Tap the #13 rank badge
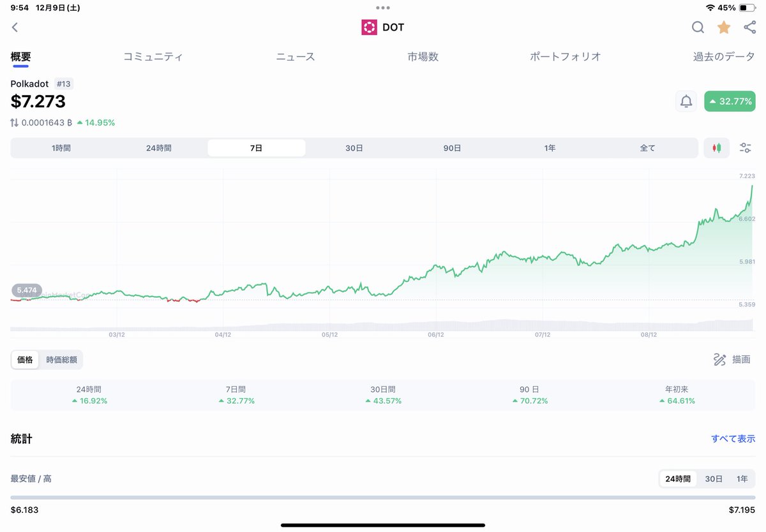The height and width of the screenshot is (532, 766). point(63,84)
